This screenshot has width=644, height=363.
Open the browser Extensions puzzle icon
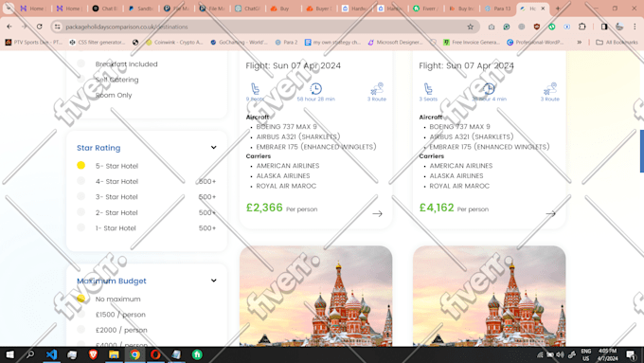point(582,27)
